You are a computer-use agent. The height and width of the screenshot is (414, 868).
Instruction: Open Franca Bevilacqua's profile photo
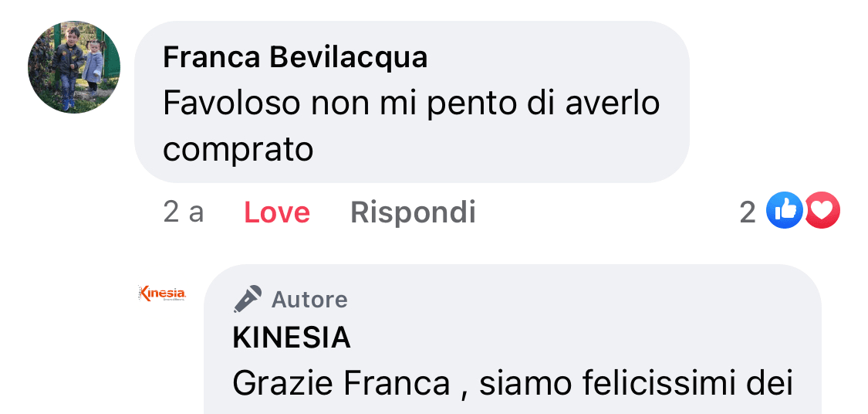click(x=74, y=67)
